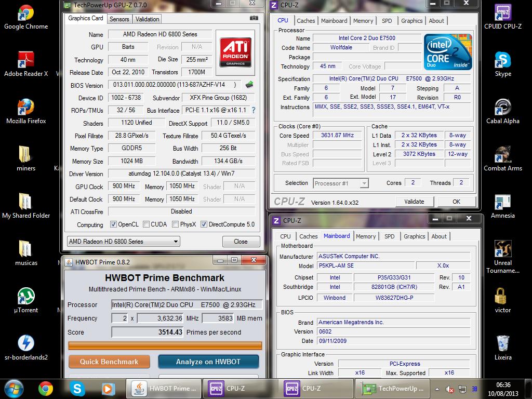
Task: Select the victor padlock icon
Action: point(503,300)
